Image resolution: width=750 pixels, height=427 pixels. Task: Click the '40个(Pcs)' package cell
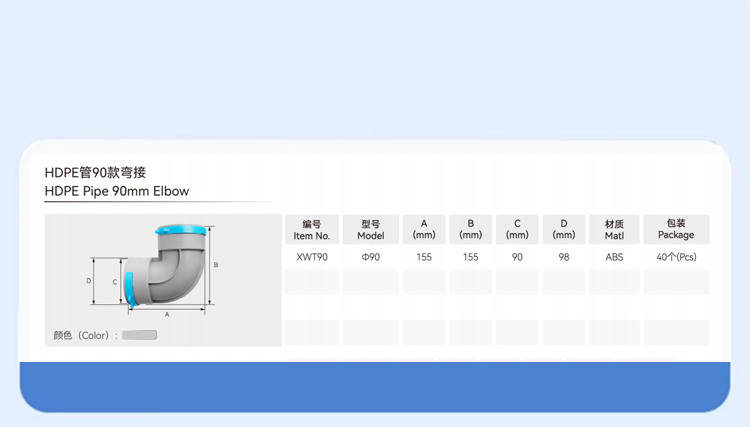[x=676, y=257]
